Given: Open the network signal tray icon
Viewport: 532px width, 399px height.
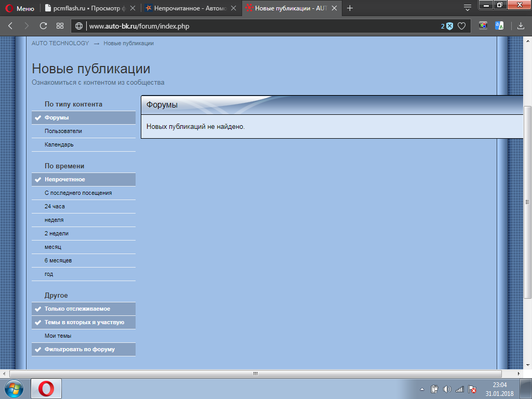Looking at the screenshot, I should click(459, 389).
